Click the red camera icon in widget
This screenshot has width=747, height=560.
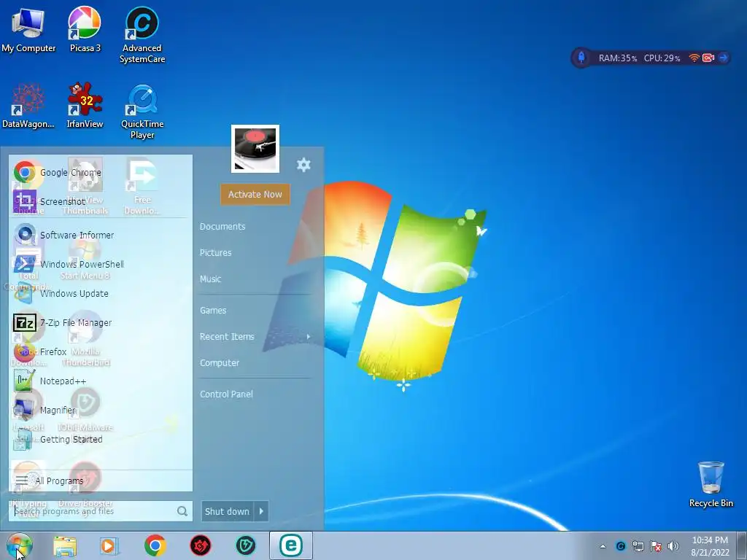708,58
